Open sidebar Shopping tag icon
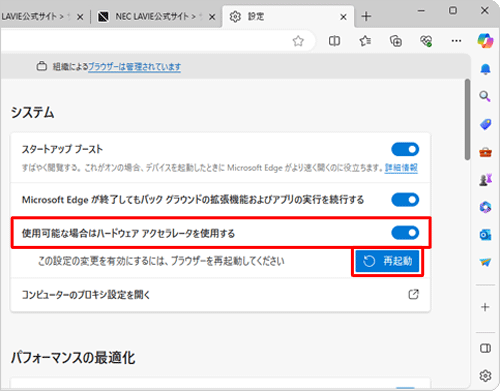 click(x=485, y=124)
